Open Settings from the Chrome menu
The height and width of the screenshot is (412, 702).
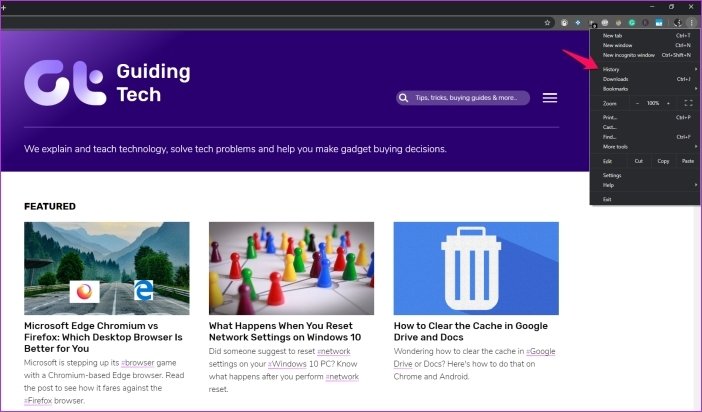click(x=612, y=175)
